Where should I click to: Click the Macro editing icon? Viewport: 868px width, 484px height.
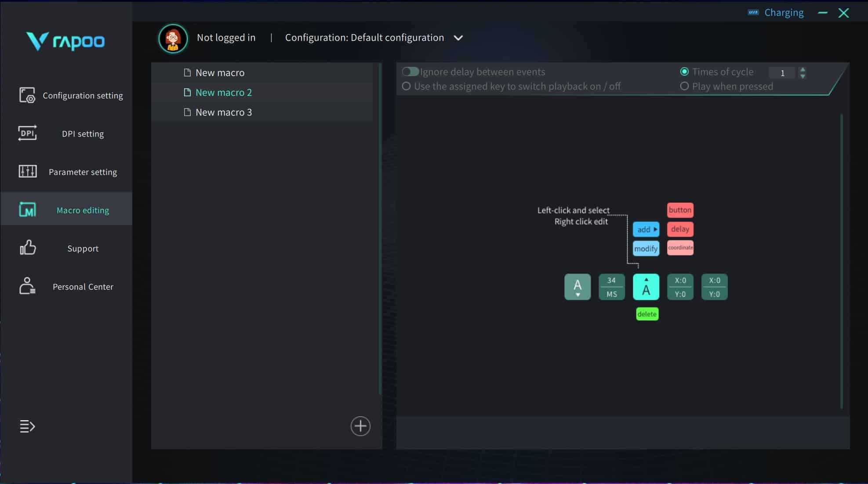click(27, 210)
